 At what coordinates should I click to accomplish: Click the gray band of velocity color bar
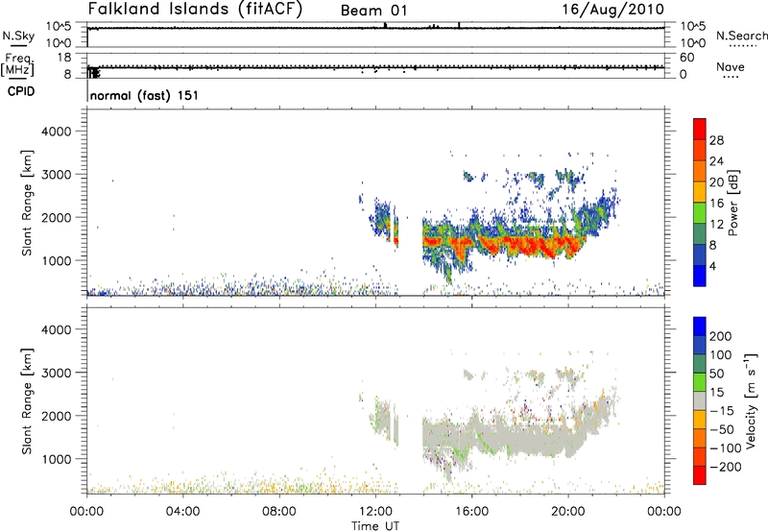(700, 400)
